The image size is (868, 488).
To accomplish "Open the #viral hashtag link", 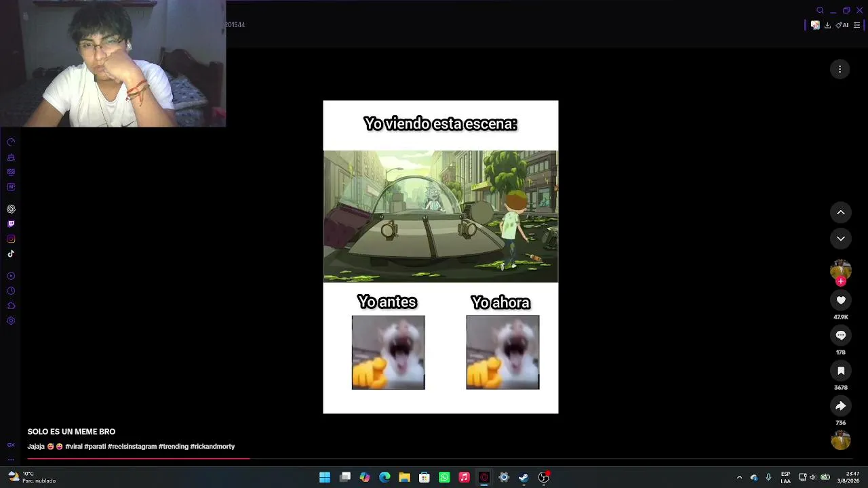I will [73, 447].
